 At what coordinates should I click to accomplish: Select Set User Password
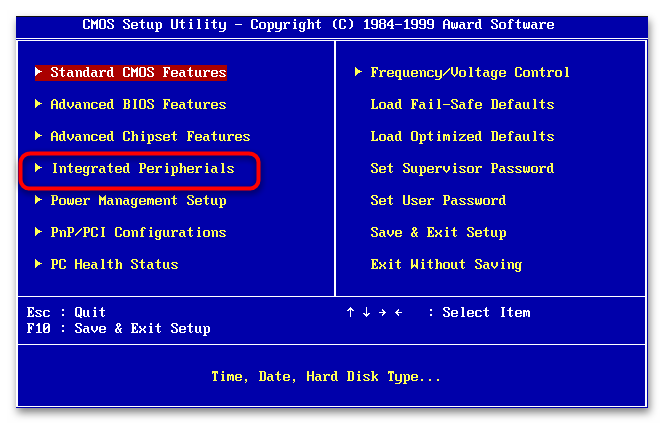pyautogui.click(x=437, y=200)
